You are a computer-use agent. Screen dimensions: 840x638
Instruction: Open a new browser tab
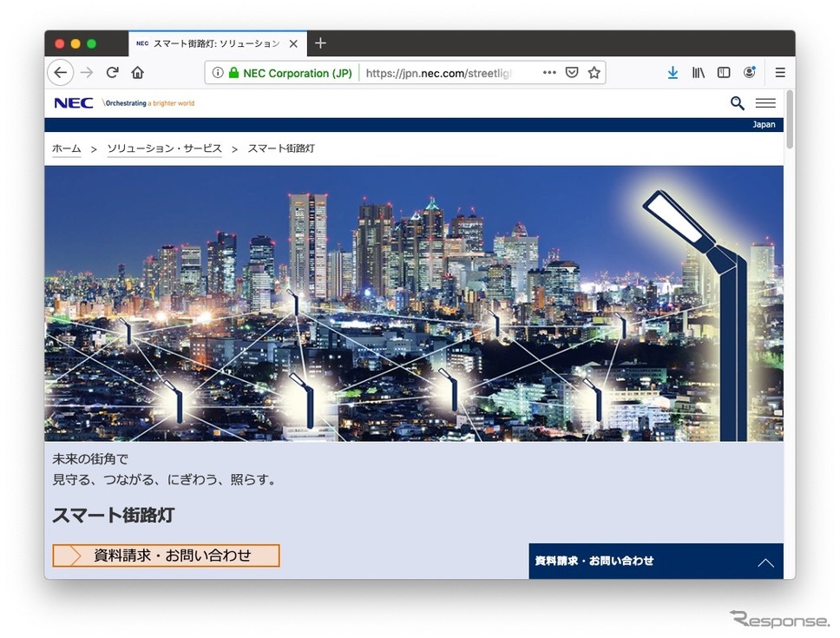320,43
